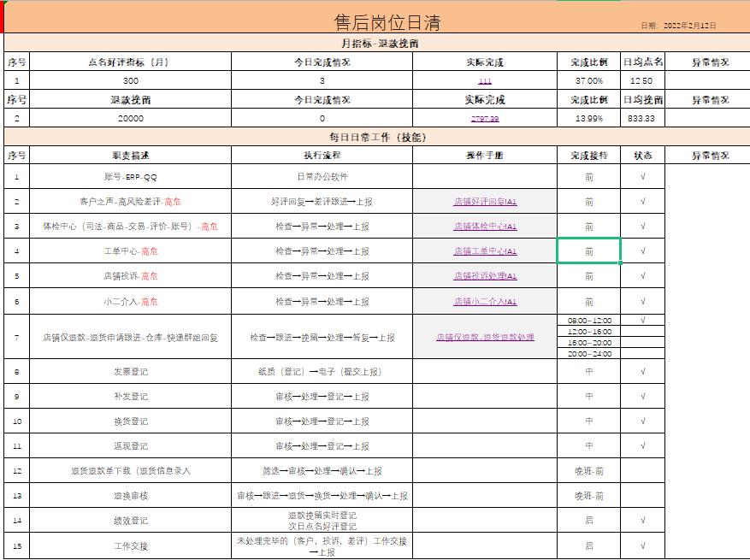The width and height of the screenshot is (750, 560).
Task: Follow the 店铺好评回复!A1 hyperlink
Action: click(x=487, y=201)
